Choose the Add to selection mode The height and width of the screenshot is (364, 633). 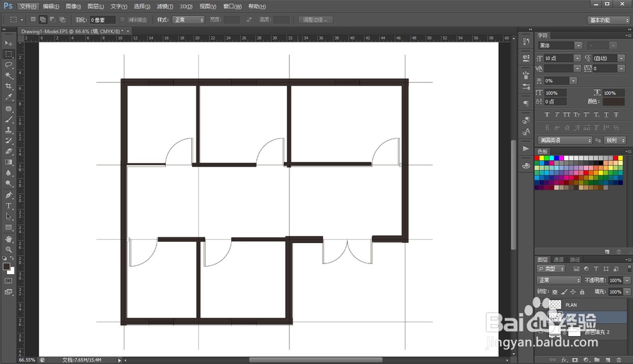42,20
